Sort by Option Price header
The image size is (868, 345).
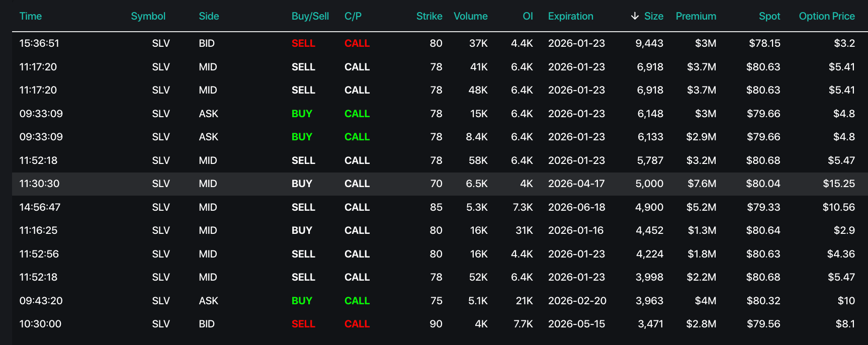pyautogui.click(x=826, y=16)
